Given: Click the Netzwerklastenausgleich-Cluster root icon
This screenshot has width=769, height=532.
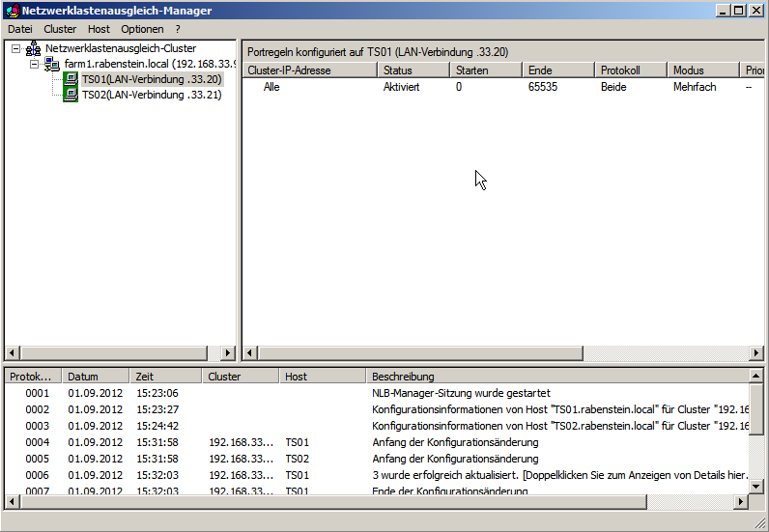Looking at the screenshot, I should click(x=34, y=48).
